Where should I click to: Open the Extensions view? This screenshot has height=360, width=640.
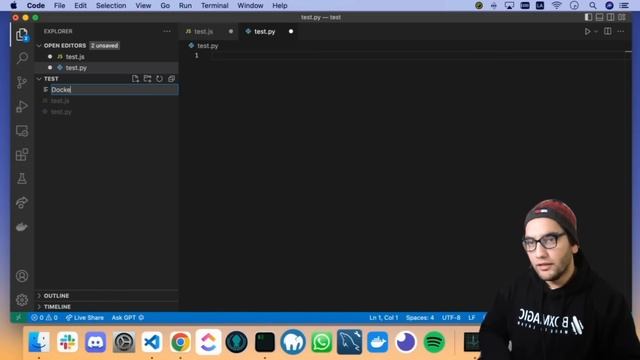coord(22,155)
